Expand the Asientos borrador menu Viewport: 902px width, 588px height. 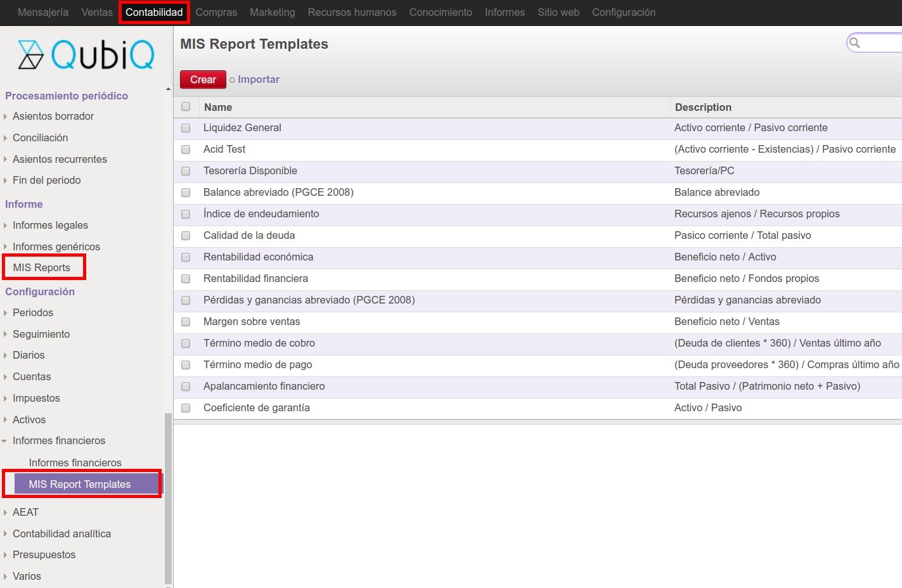(53, 117)
